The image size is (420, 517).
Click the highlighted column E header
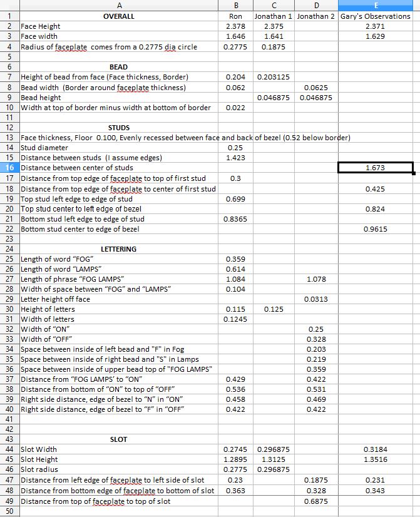tap(375, 5)
